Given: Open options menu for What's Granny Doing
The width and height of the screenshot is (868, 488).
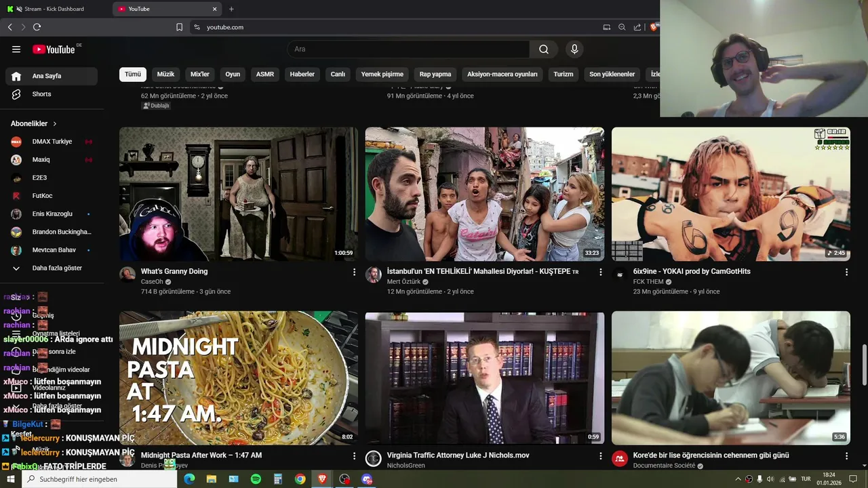Looking at the screenshot, I should 354,272.
